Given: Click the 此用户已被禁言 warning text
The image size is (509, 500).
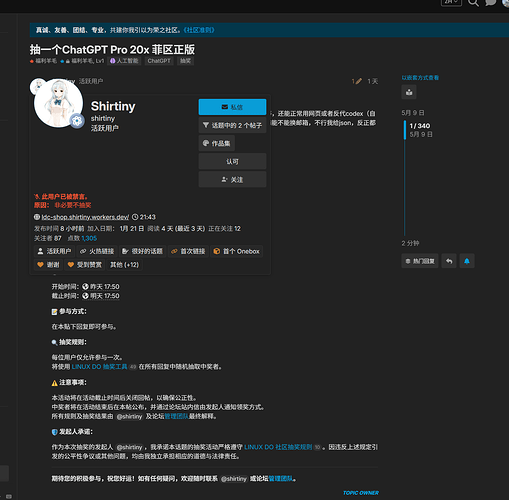Looking at the screenshot, I should pos(65,197).
